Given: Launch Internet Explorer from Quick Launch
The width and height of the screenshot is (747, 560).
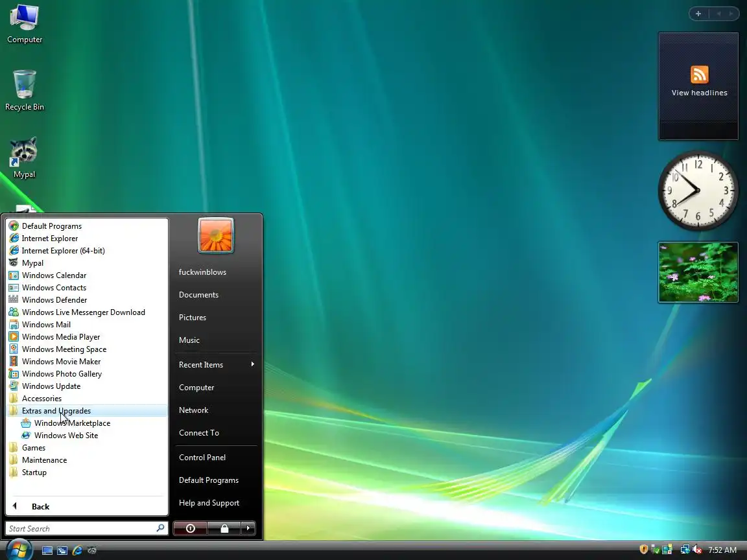Looking at the screenshot, I should (77, 550).
